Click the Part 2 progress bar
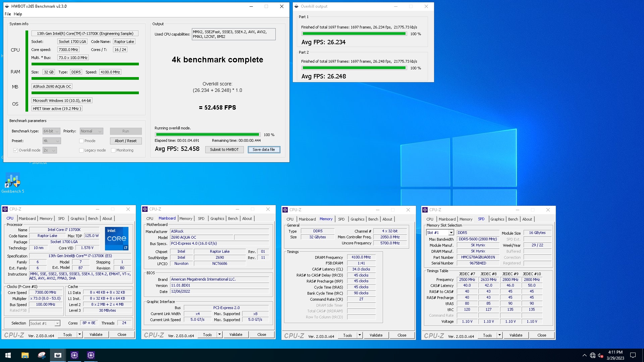Image resolution: width=644 pixels, height=362 pixels. pyautogui.click(x=354, y=68)
